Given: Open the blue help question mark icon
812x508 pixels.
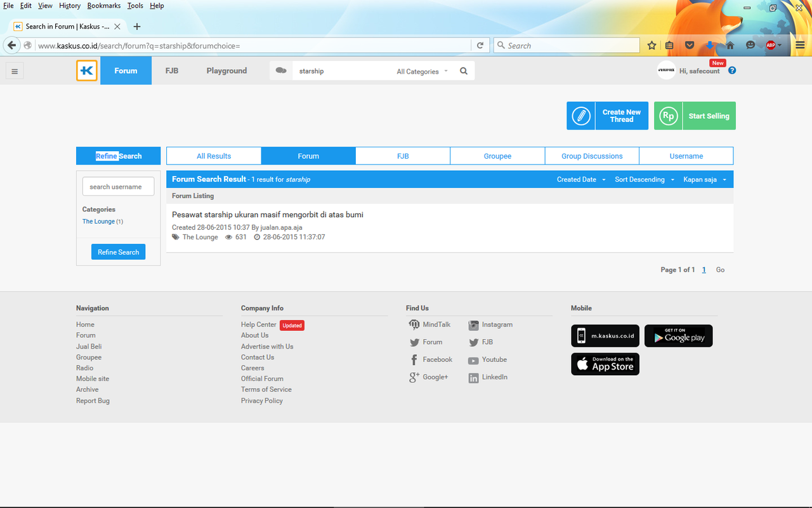Looking at the screenshot, I should pyautogui.click(x=732, y=70).
